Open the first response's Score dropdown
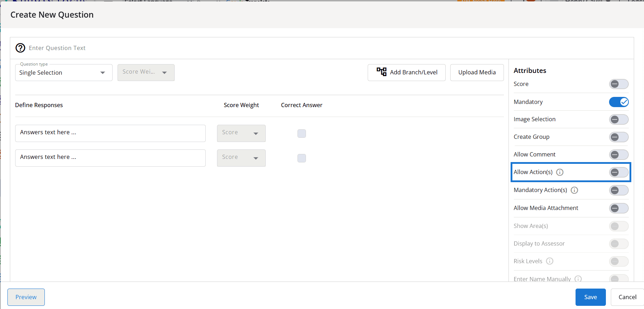This screenshot has height=309, width=644. point(241,134)
